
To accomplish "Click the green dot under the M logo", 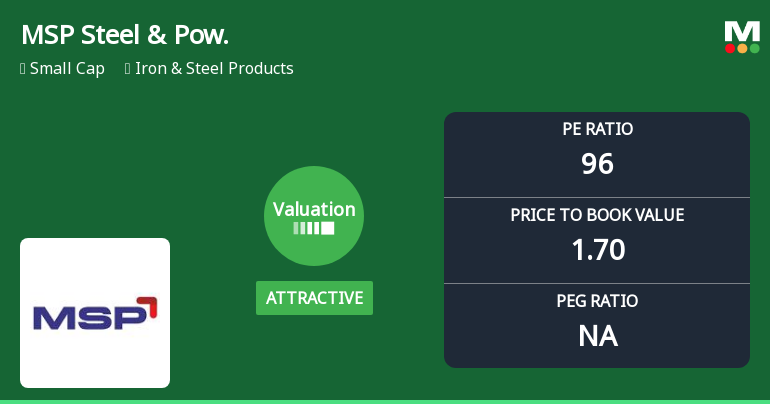I will (x=754, y=48).
